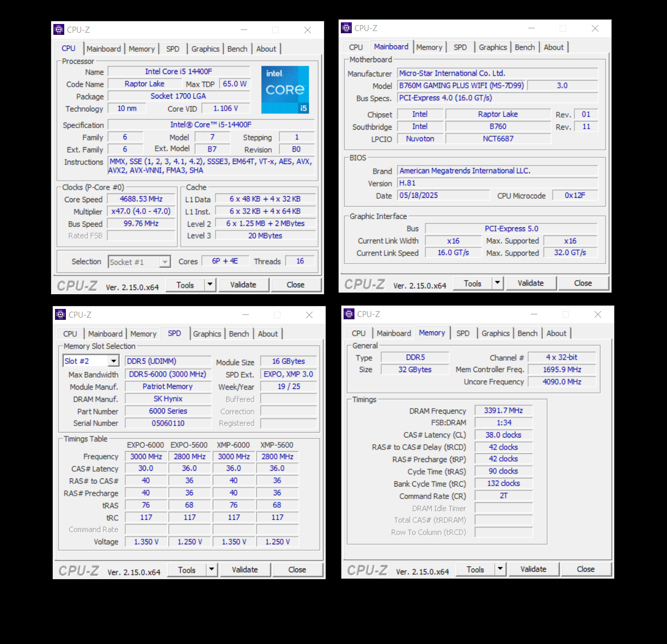
Task: Click the CPU-Z app icon in the SPD window title bar
Action: coord(60,314)
